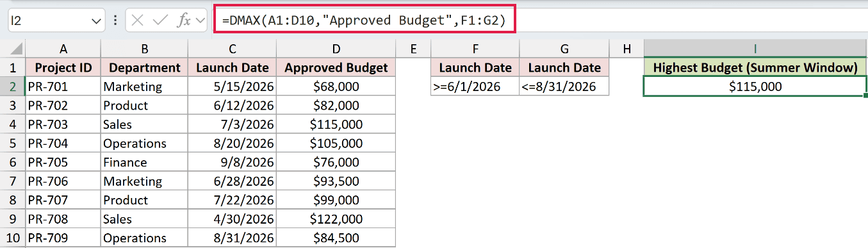Click the Cancel (X) formula button
868x248 pixels.
coord(136,21)
